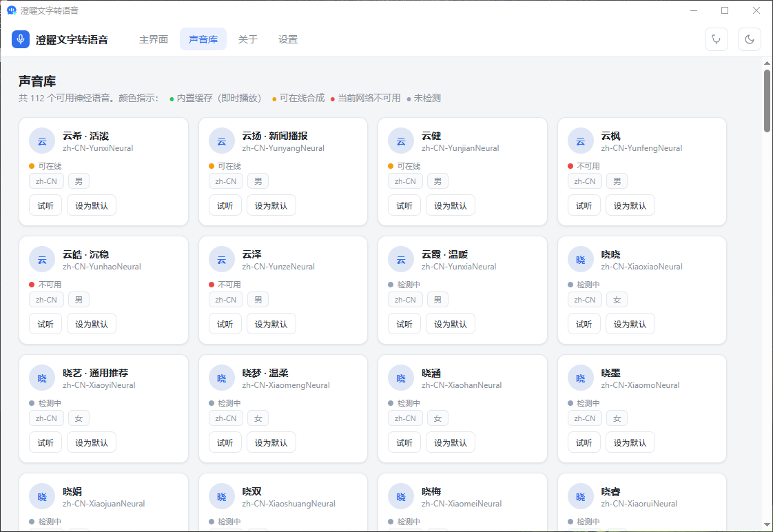This screenshot has height=532, width=773.
Task: Set 云希·活泼 as default voice
Action: tap(91, 205)
